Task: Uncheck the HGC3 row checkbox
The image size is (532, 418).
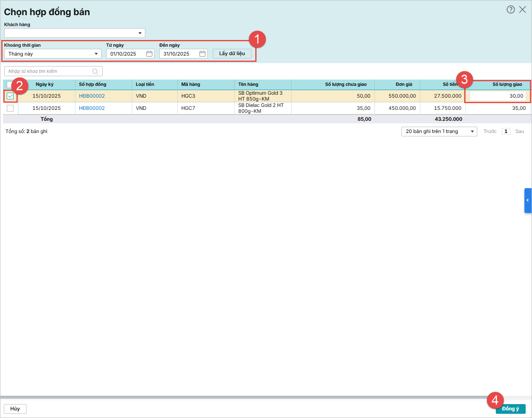Action: click(x=10, y=96)
